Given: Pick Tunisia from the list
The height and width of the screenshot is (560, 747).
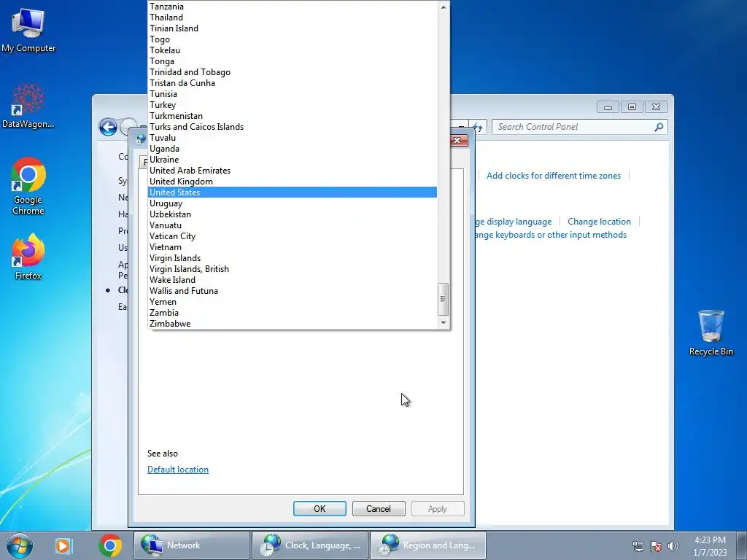Looking at the screenshot, I should (293, 94).
